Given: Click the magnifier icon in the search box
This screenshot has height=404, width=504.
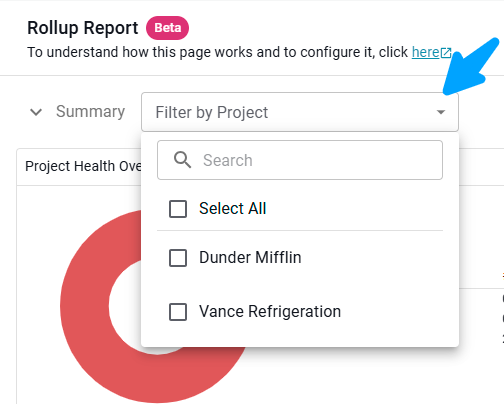Looking at the screenshot, I should tap(182, 160).
